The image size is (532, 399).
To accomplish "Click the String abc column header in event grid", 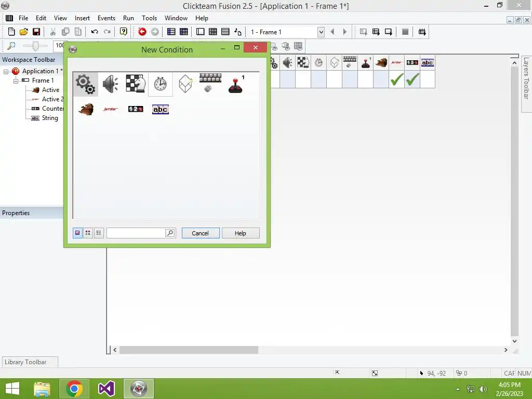I will [428, 62].
